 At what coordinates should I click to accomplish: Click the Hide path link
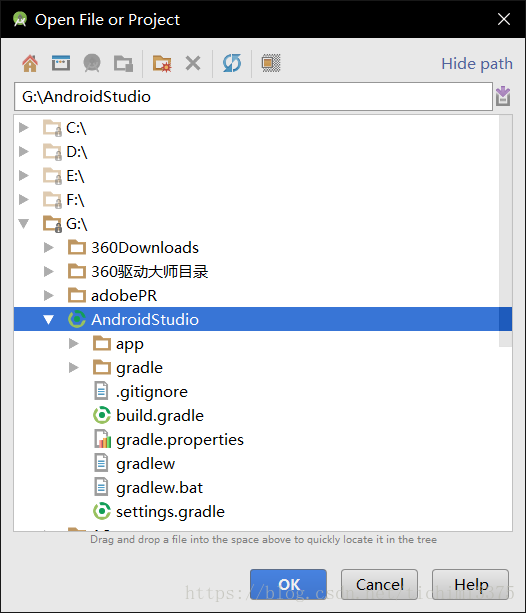click(x=477, y=64)
